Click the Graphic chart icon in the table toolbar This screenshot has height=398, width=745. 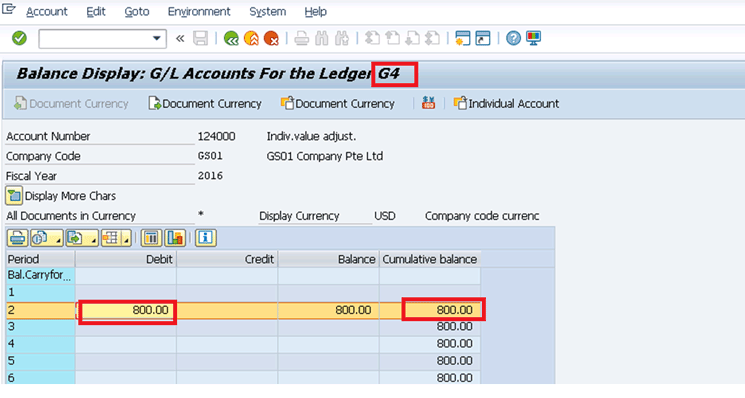pyautogui.click(x=175, y=238)
